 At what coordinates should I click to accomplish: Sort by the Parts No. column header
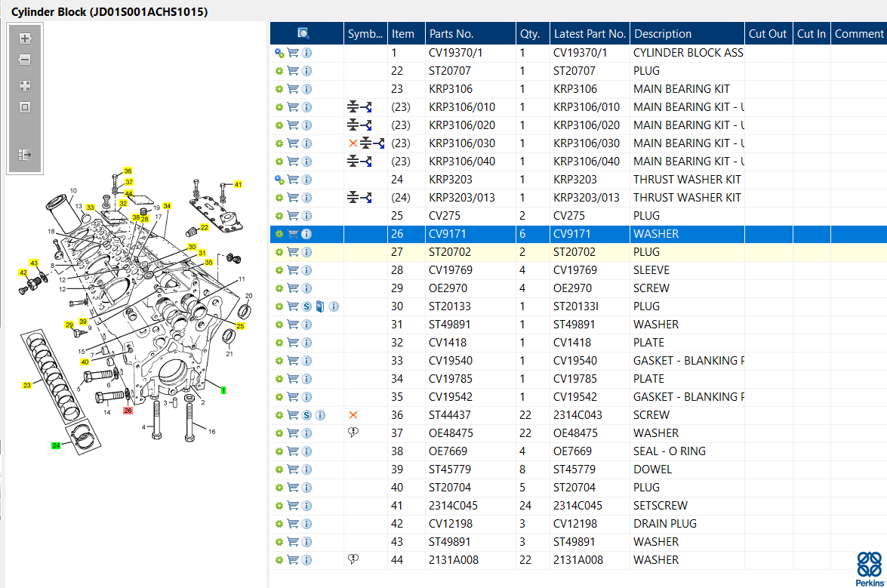(451, 34)
